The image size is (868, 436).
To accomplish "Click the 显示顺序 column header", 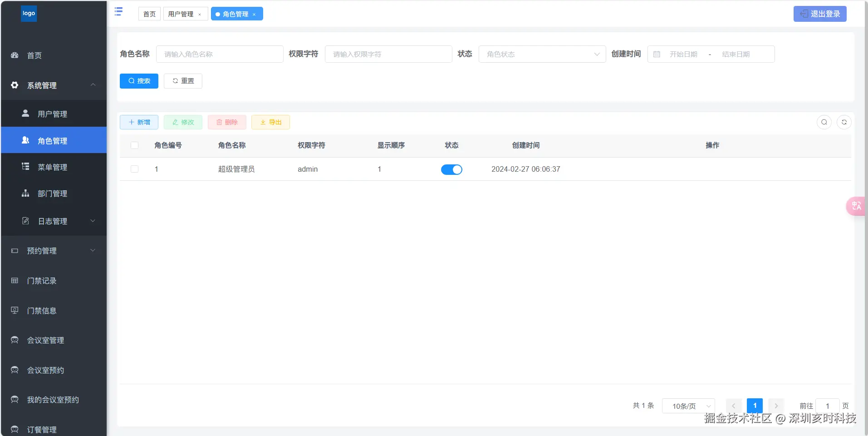I will click(x=391, y=145).
